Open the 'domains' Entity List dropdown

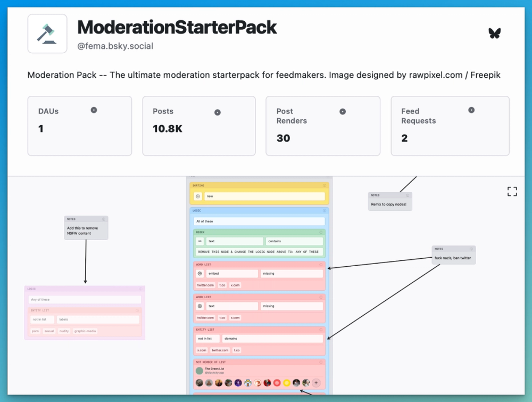(x=272, y=339)
